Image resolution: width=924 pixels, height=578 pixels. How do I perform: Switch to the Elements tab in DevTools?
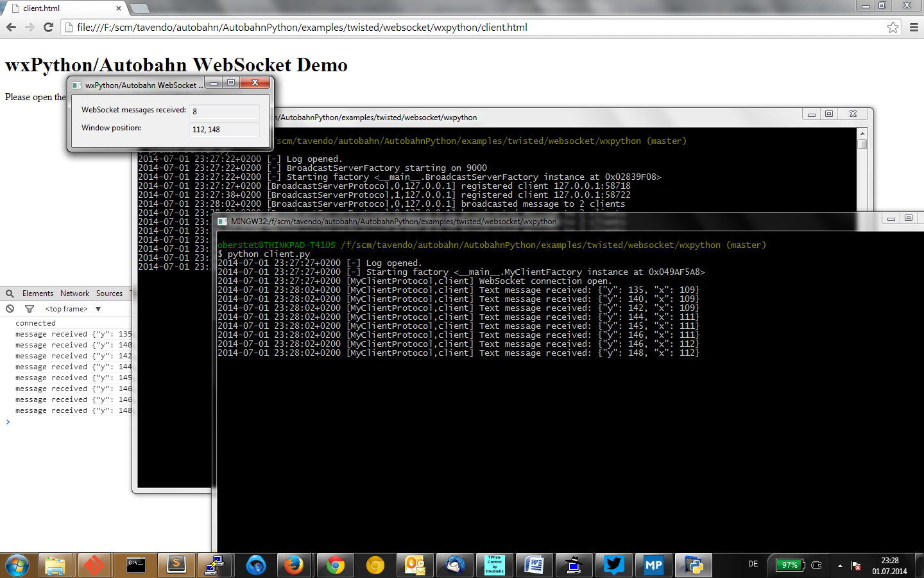pyautogui.click(x=38, y=293)
